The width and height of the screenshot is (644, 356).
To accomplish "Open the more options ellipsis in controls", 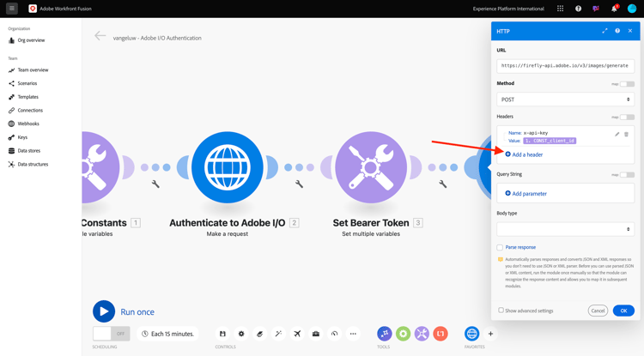I will click(353, 334).
